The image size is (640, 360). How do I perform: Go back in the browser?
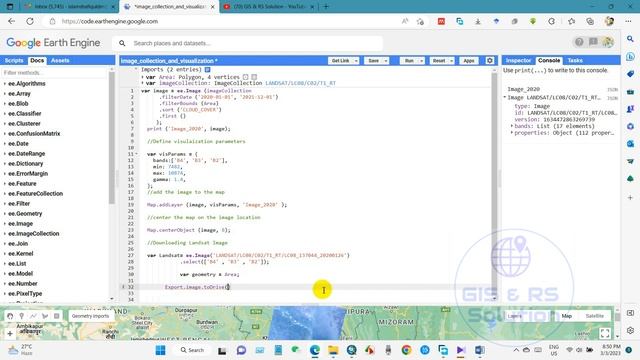coord(11,21)
